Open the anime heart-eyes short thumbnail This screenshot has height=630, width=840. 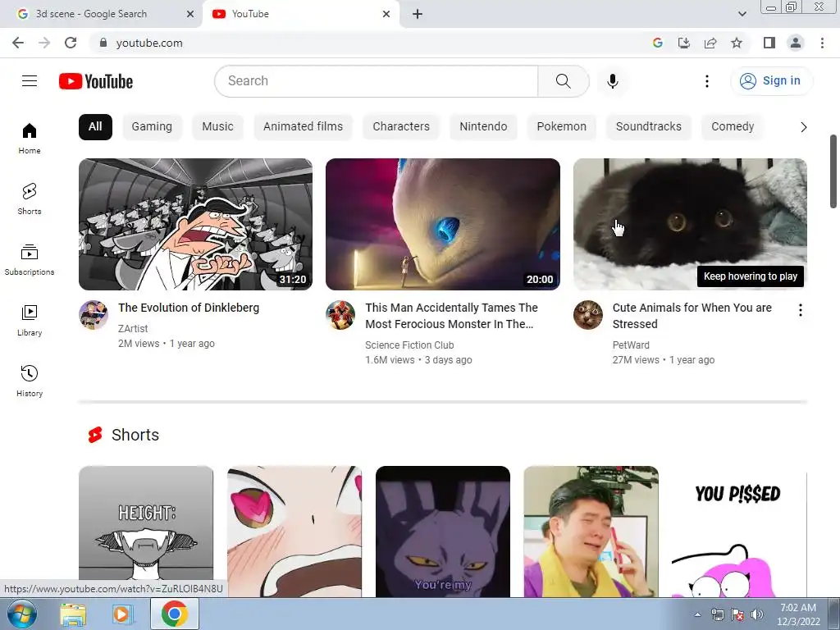click(294, 532)
